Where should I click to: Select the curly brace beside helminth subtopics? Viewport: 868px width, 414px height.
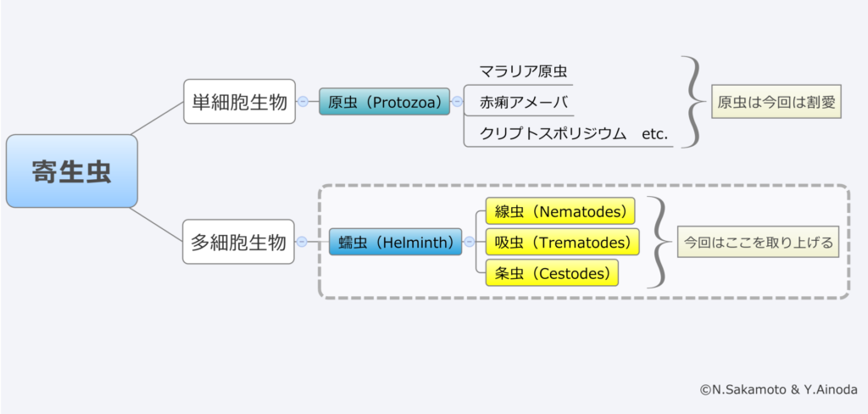[x=657, y=243]
